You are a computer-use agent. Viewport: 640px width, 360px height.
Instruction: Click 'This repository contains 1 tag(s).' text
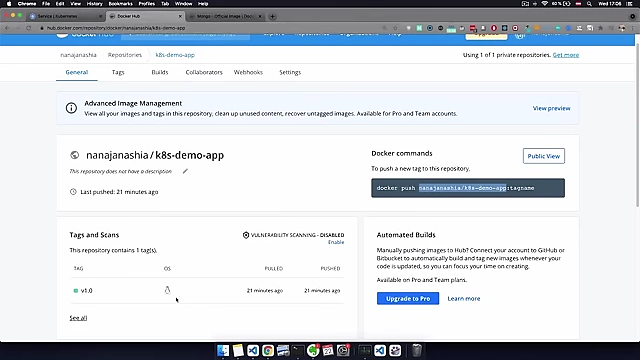(x=113, y=250)
